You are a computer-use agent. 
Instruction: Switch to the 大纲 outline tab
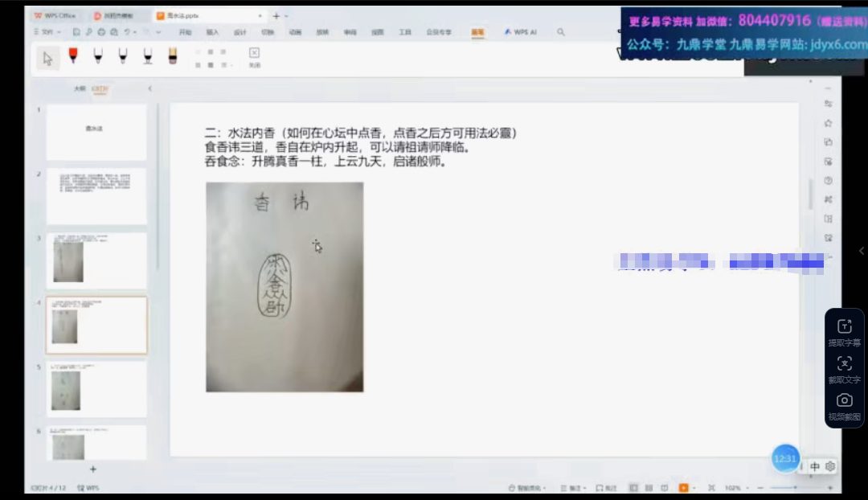tap(79, 88)
